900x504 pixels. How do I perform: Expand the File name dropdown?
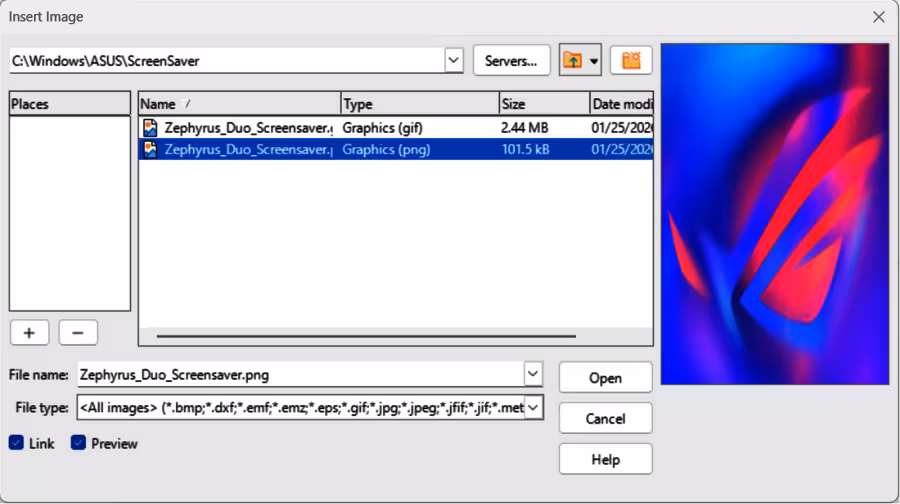pos(533,374)
